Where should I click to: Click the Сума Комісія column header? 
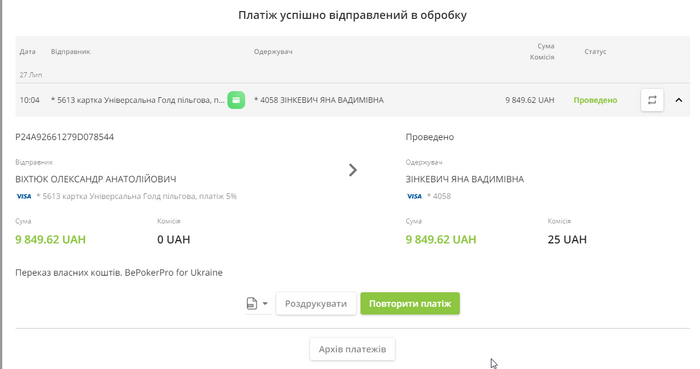coord(542,51)
